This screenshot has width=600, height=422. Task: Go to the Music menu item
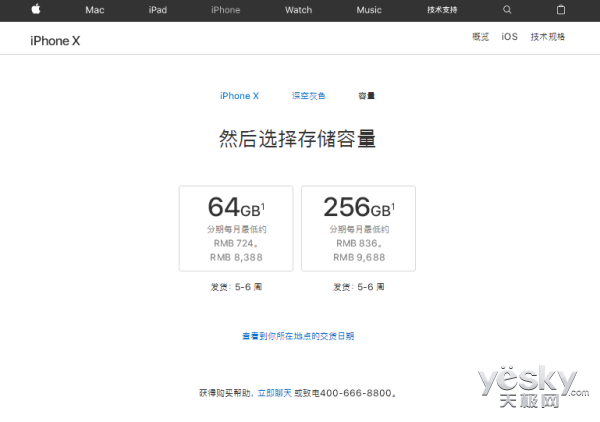pyautogui.click(x=369, y=10)
